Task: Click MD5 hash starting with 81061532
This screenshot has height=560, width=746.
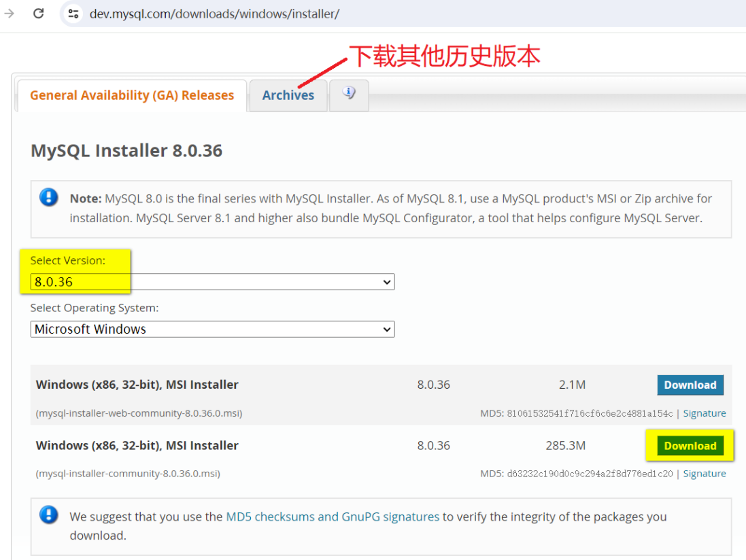Action: pyautogui.click(x=590, y=414)
